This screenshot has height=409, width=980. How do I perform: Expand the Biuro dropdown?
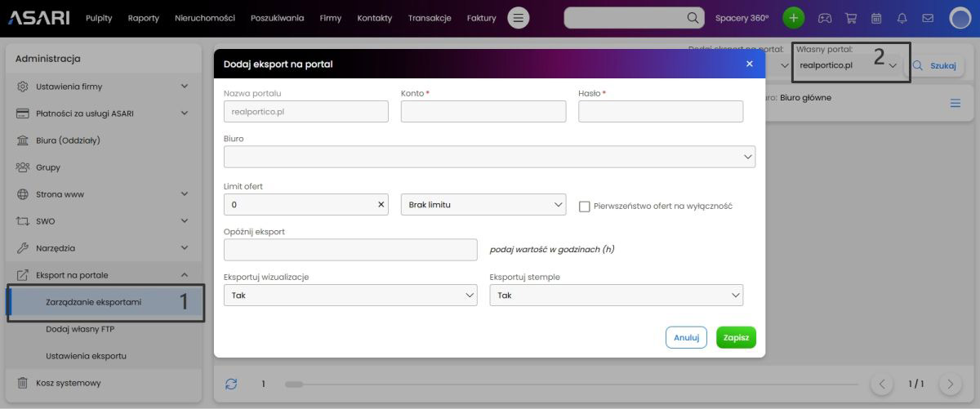click(x=488, y=157)
